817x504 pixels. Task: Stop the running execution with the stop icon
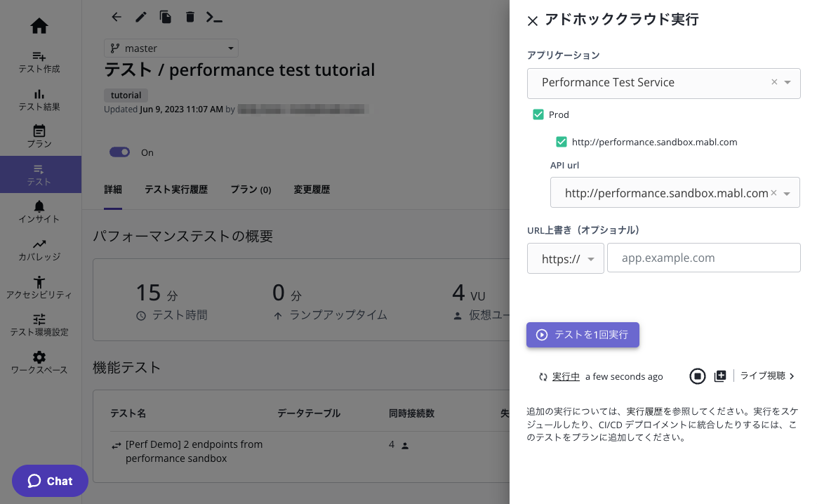[x=697, y=376]
